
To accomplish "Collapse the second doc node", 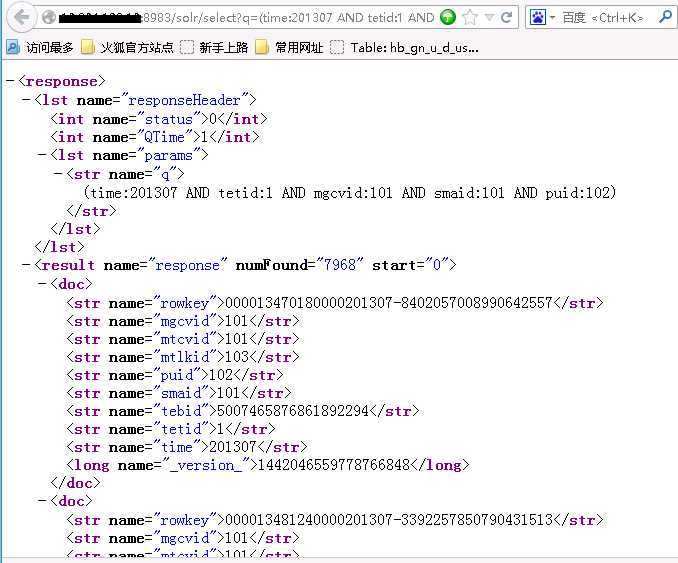I will [x=42, y=500].
